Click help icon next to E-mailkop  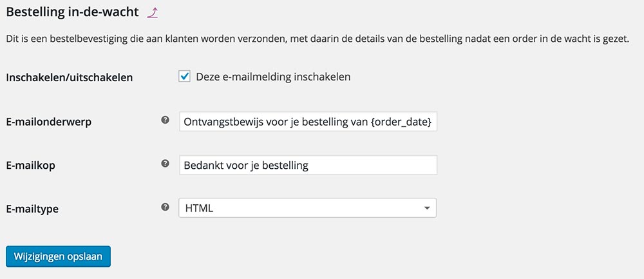point(165,164)
